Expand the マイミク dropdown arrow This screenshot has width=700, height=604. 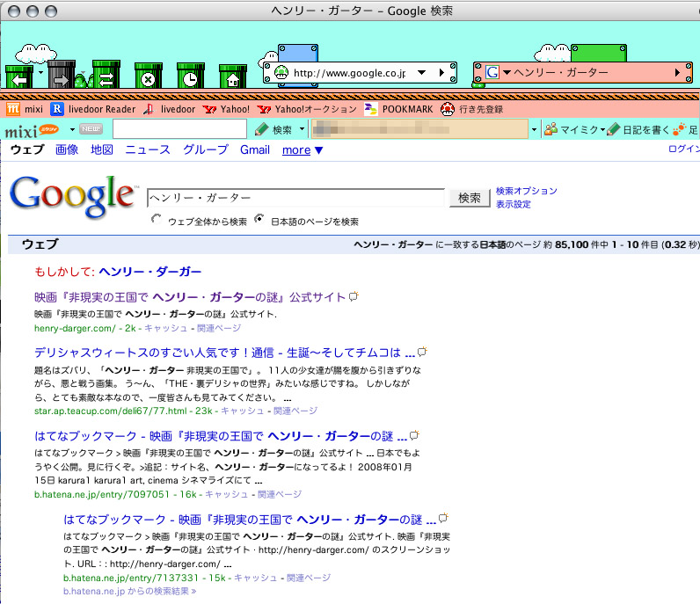602,130
